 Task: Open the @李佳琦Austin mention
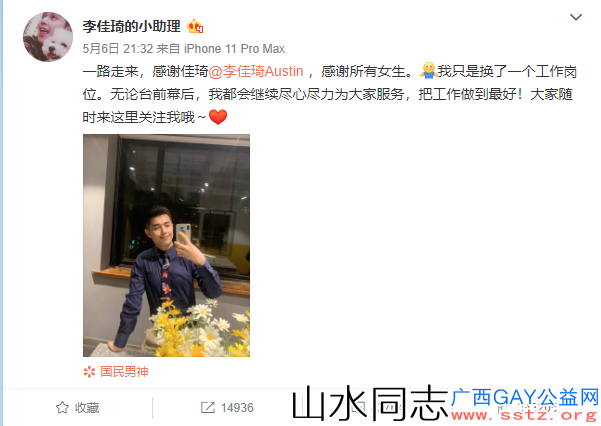tap(256, 71)
